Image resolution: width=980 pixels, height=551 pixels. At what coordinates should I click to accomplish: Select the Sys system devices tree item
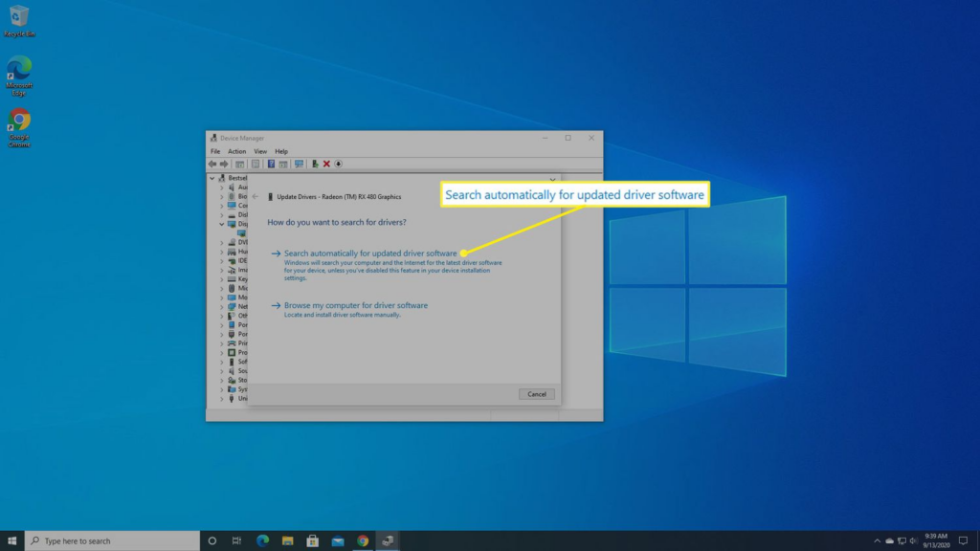[x=237, y=389]
